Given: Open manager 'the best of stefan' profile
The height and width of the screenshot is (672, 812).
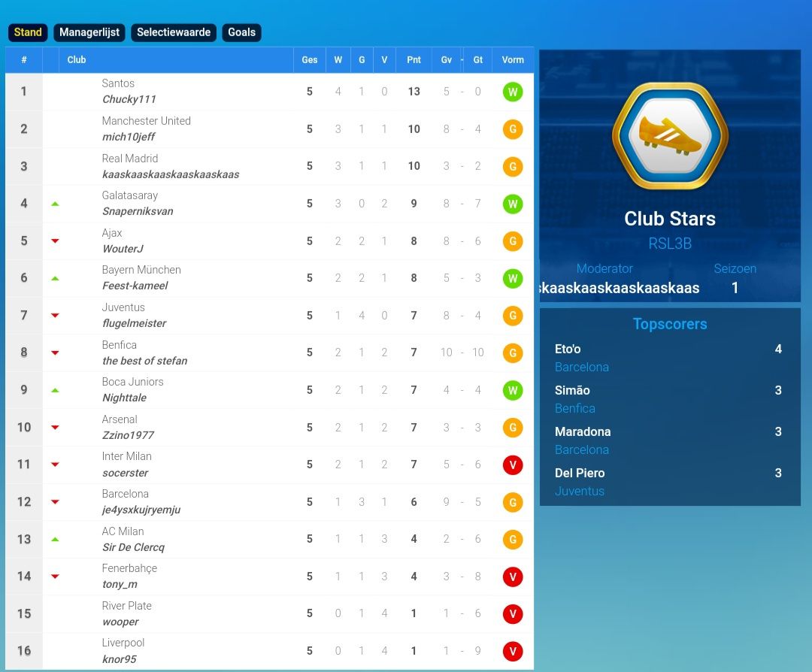Looking at the screenshot, I should [x=144, y=361].
